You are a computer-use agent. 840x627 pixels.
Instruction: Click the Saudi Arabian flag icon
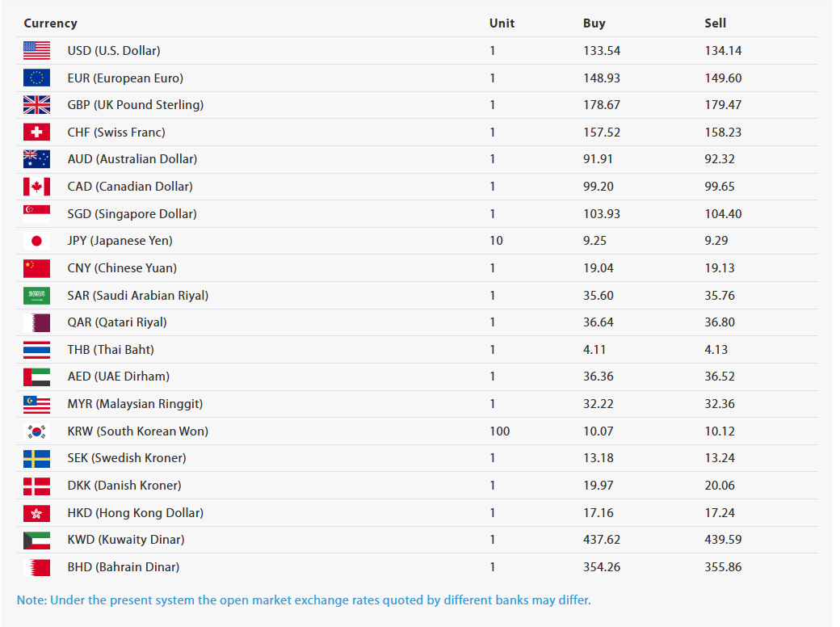36,295
